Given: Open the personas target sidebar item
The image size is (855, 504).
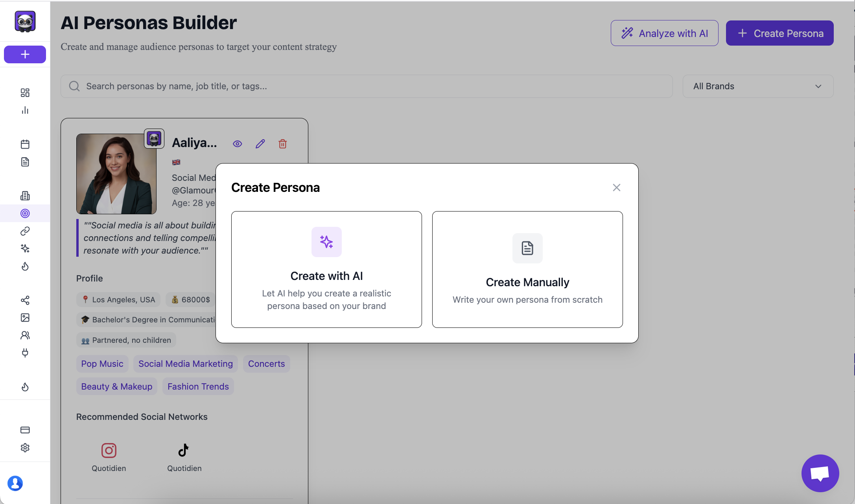Looking at the screenshot, I should [25, 213].
